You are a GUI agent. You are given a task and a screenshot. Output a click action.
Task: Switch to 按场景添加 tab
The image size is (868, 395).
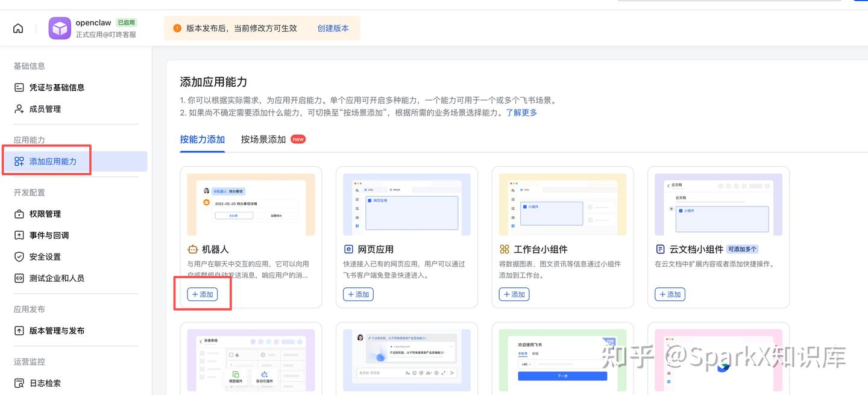coord(263,139)
